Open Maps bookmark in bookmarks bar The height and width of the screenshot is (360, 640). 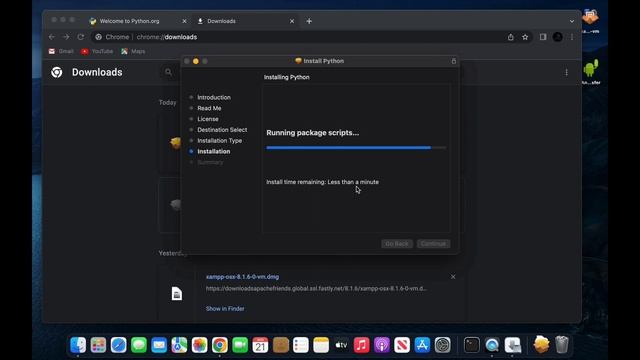133,51
